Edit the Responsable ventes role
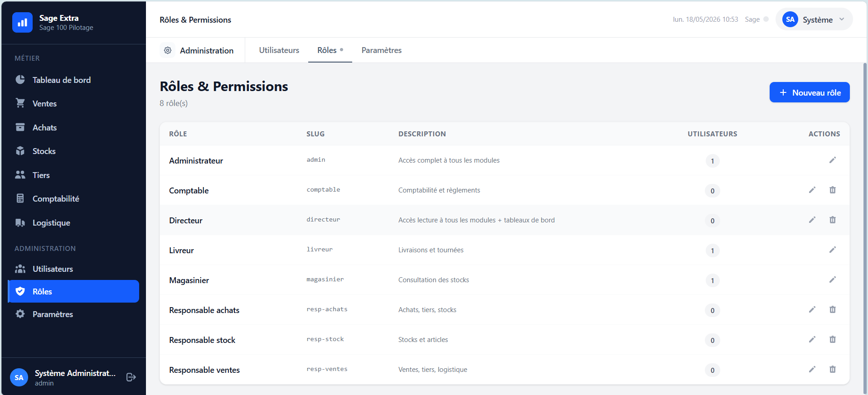 (812, 369)
